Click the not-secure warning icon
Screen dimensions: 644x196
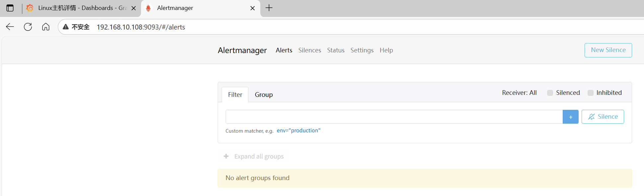[x=66, y=27]
